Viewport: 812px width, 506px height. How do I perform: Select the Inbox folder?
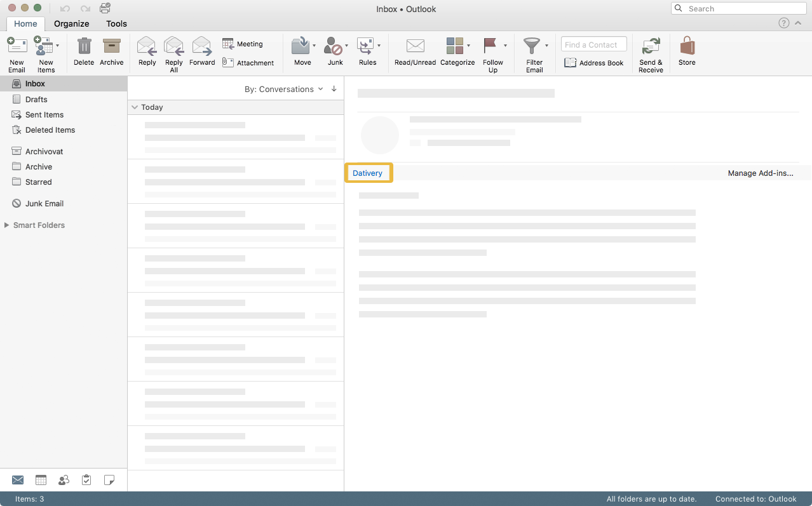[x=64, y=84]
